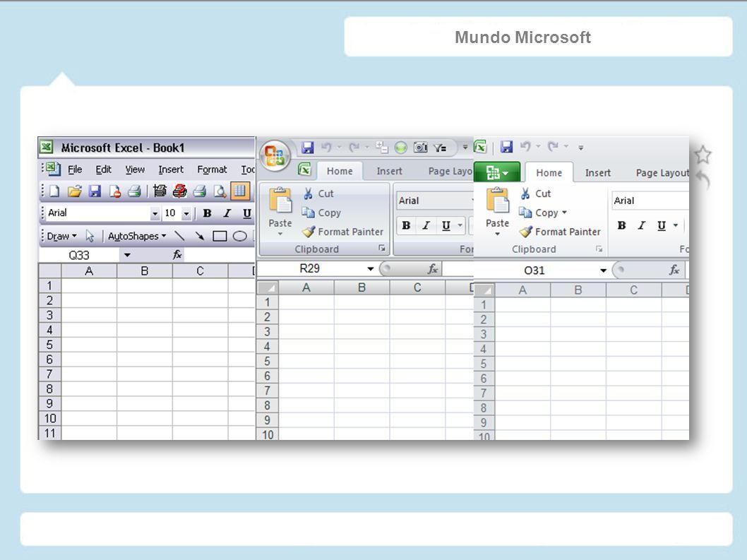Viewport: 747px width, 560px height.
Task: Click the round Office Button in Excel 2007
Action: tap(275, 155)
